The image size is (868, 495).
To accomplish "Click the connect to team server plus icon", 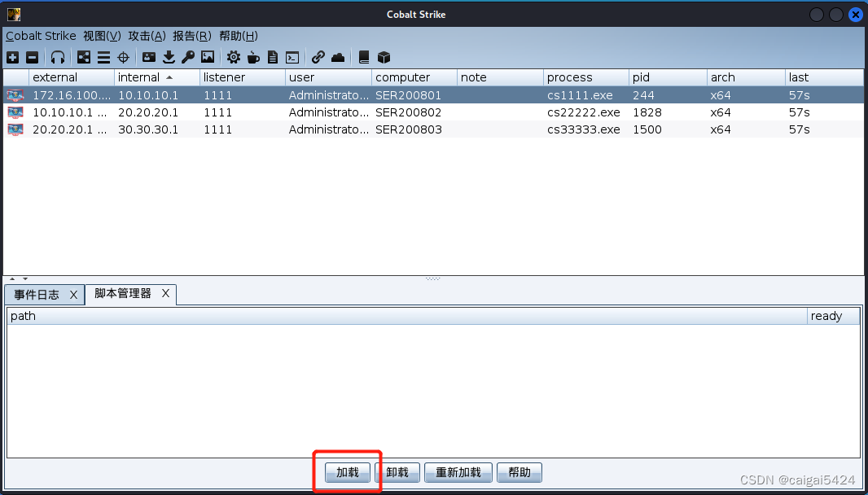I will pos(13,57).
